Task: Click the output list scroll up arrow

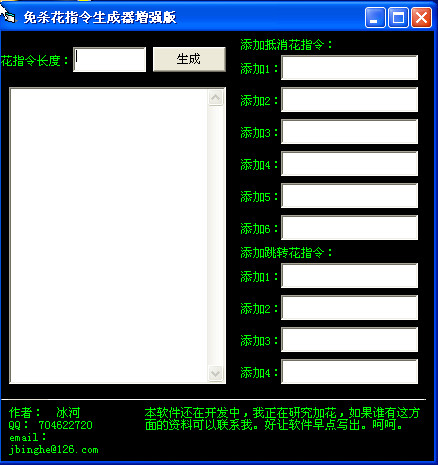Action: click(x=215, y=98)
